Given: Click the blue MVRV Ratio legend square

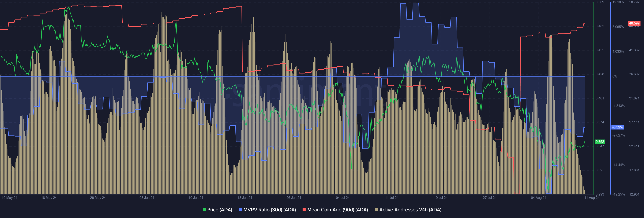Looking at the screenshot, I should pyautogui.click(x=240, y=210).
